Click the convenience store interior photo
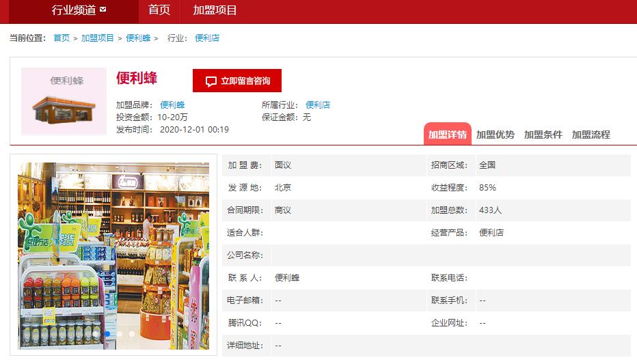This screenshot has height=364, width=637. pos(113,255)
